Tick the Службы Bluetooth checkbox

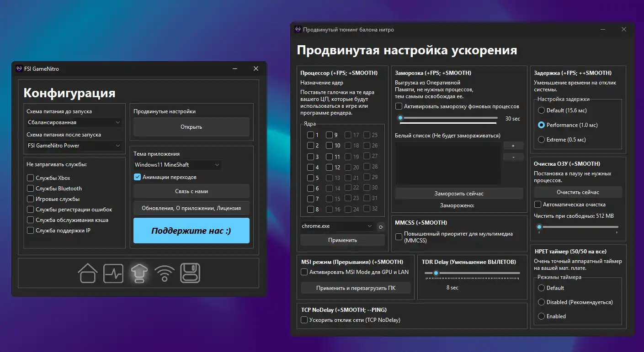point(30,189)
